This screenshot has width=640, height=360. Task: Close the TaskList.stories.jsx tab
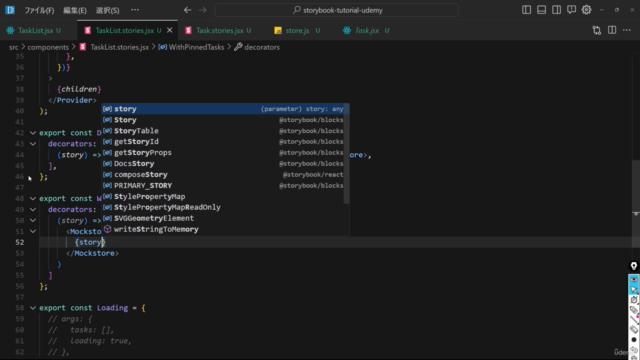[170, 30]
